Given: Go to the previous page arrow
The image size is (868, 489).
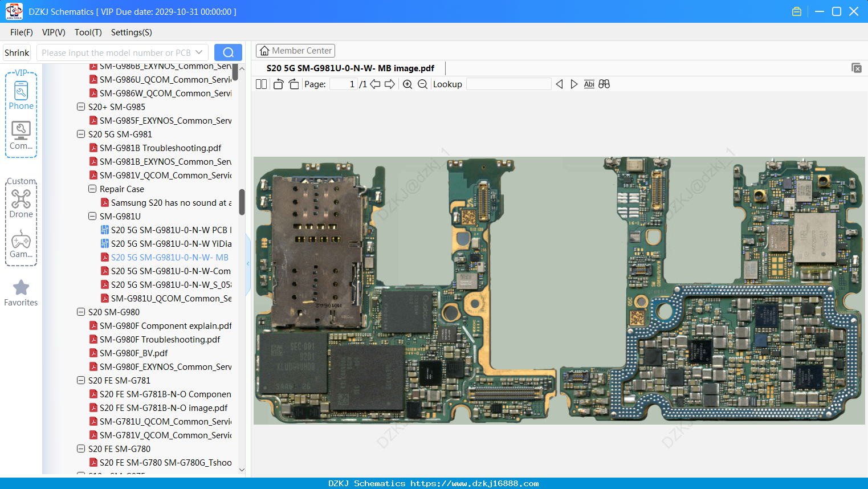Looking at the screenshot, I should pyautogui.click(x=375, y=84).
